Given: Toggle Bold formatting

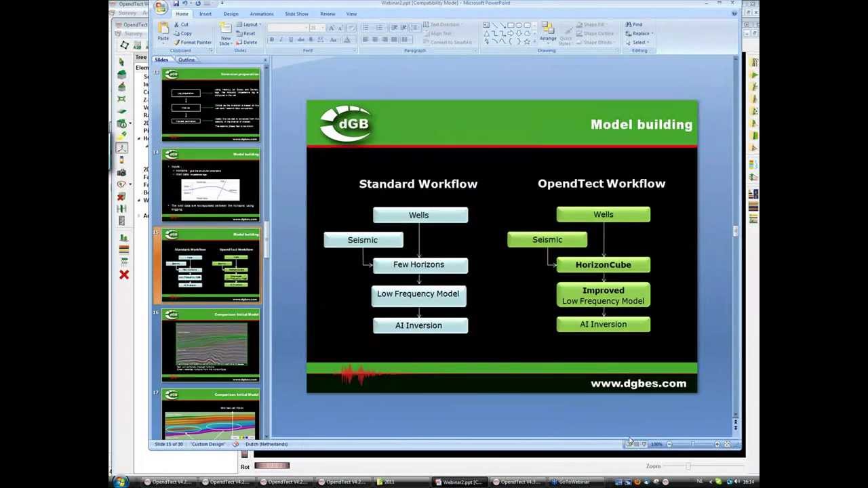Looking at the screenshot, I should pyautogui.click(x=271, y=40).
